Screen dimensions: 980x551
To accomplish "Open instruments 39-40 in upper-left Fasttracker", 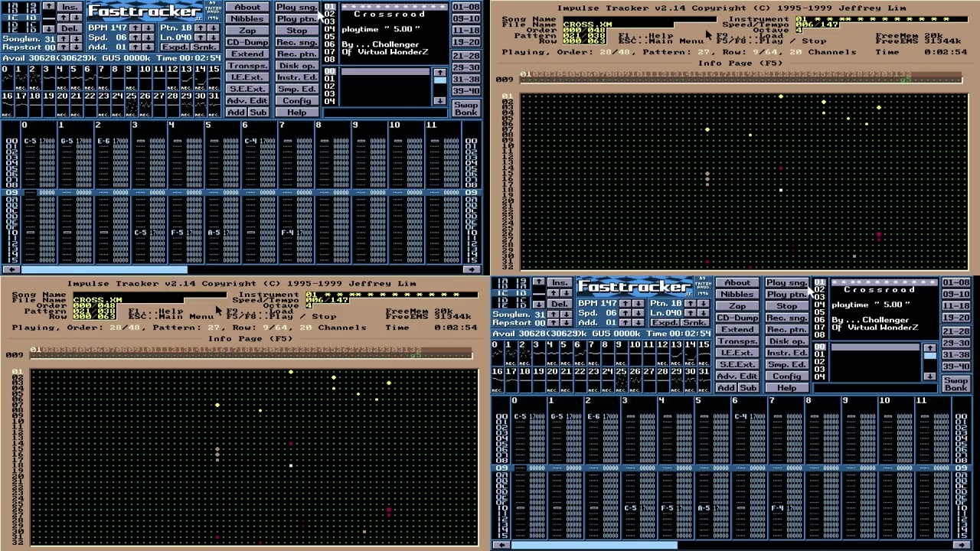I will [x=466, y=91].
